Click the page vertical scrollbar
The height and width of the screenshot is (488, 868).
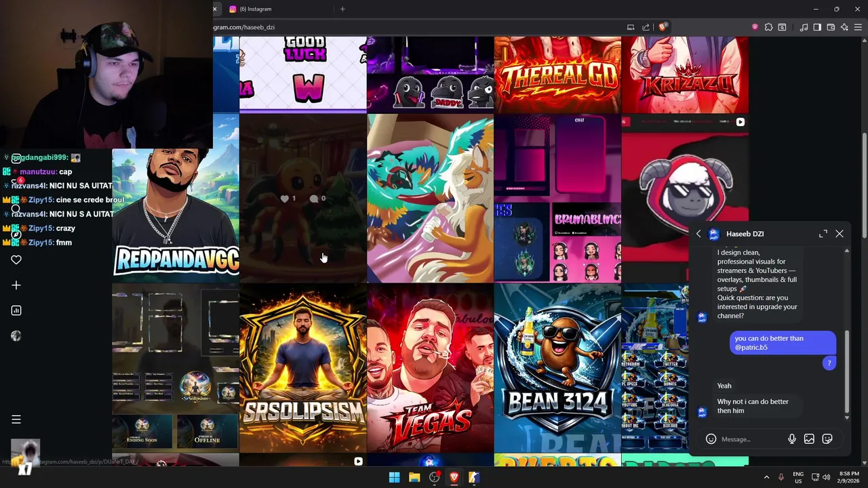point(864,185)
